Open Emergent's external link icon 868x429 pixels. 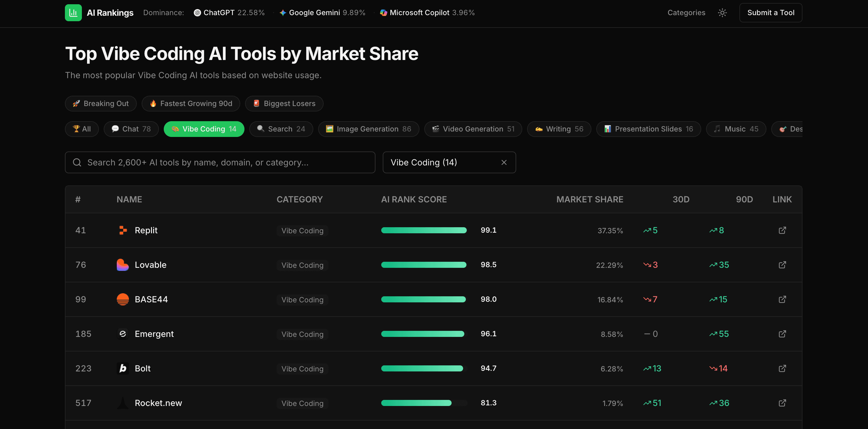(x=782, y=334)
